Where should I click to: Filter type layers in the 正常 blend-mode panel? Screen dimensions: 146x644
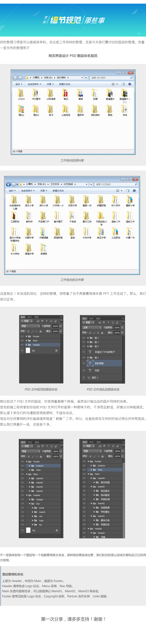point(108,323)
